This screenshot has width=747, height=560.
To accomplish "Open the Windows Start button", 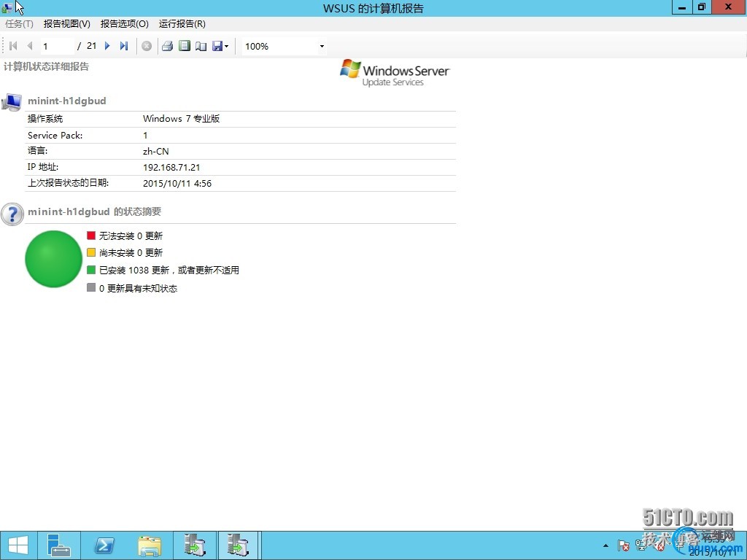I will 18,545.
